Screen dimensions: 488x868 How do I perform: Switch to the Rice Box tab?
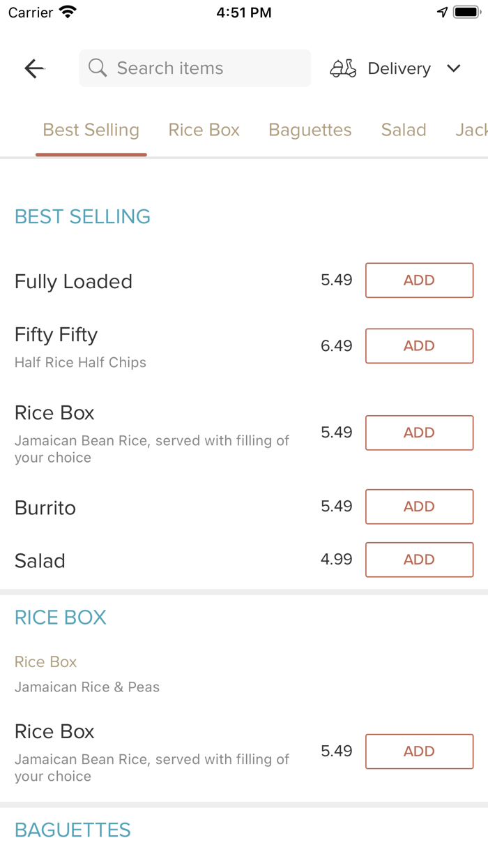point(204,130)
